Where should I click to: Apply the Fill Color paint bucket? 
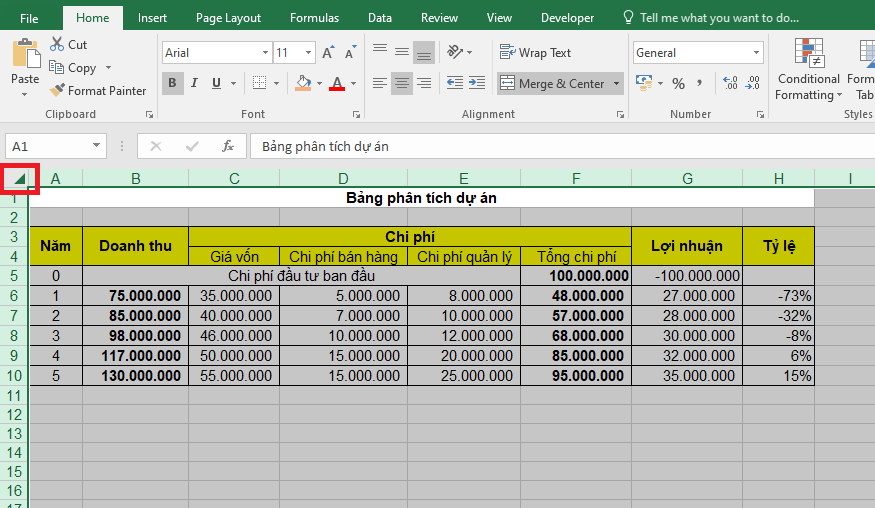point(304,83)
